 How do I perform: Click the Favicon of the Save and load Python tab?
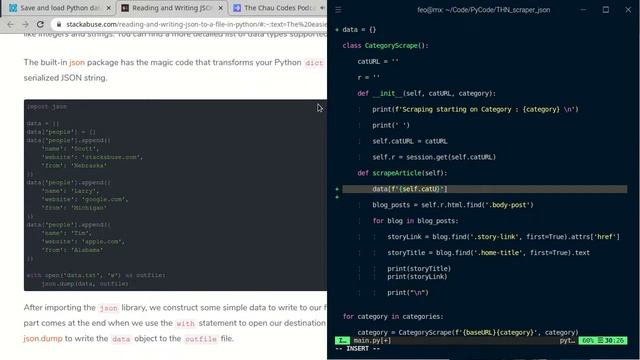(x=13, y=8)
